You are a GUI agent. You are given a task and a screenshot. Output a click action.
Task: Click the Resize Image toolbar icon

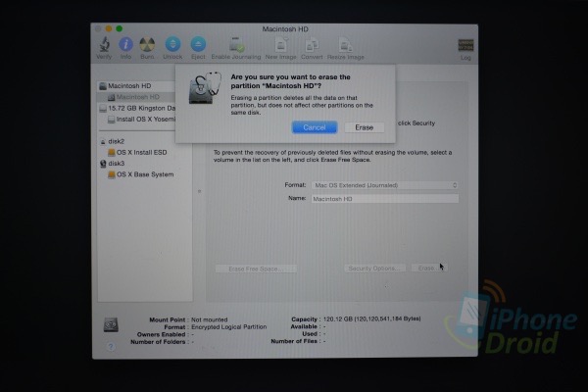coord(345,48)
